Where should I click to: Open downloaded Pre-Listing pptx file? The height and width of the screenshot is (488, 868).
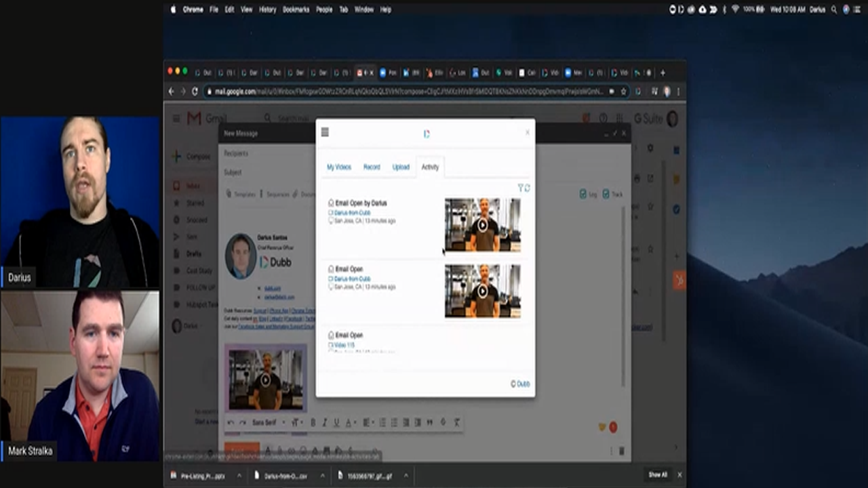(202, 476)
